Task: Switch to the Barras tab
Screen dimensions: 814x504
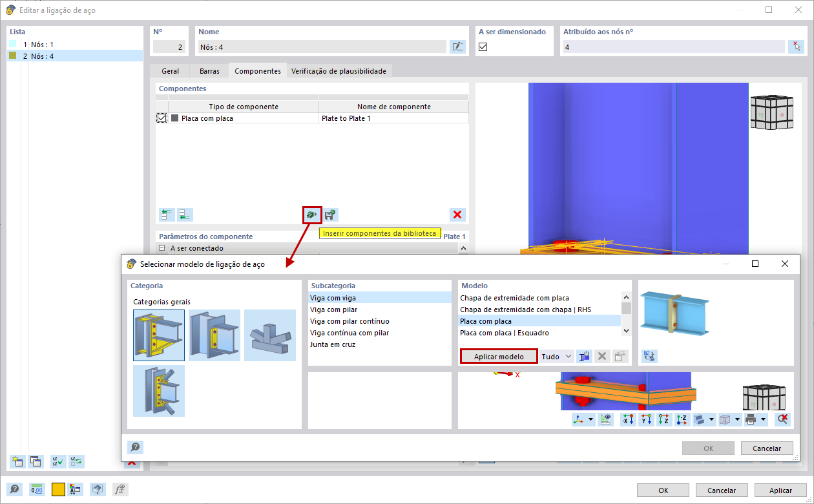Action: 209,71
